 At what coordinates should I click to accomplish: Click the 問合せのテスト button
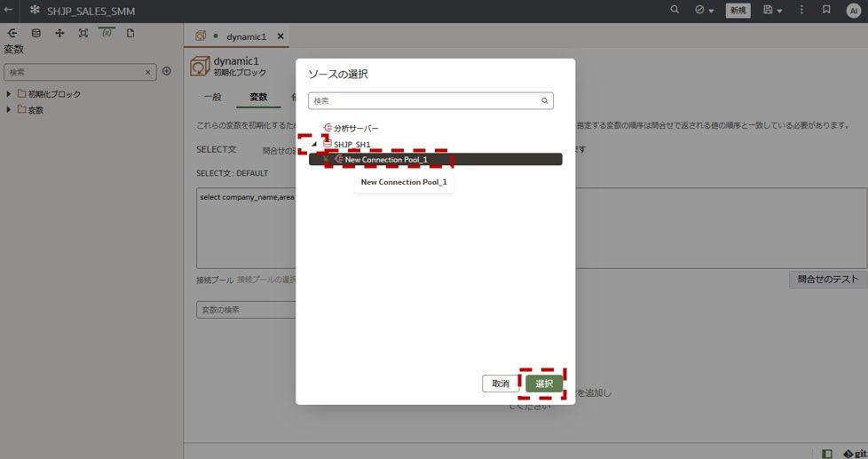click(x=827, y=280)
